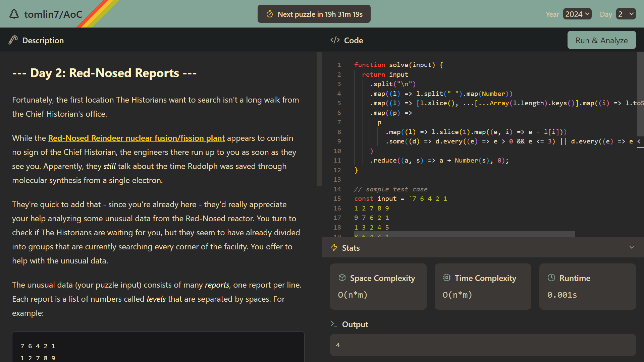This screenshot has height=362, width=644.
Task: Click the code editor horizontal scrollbar
Action: 464,234
